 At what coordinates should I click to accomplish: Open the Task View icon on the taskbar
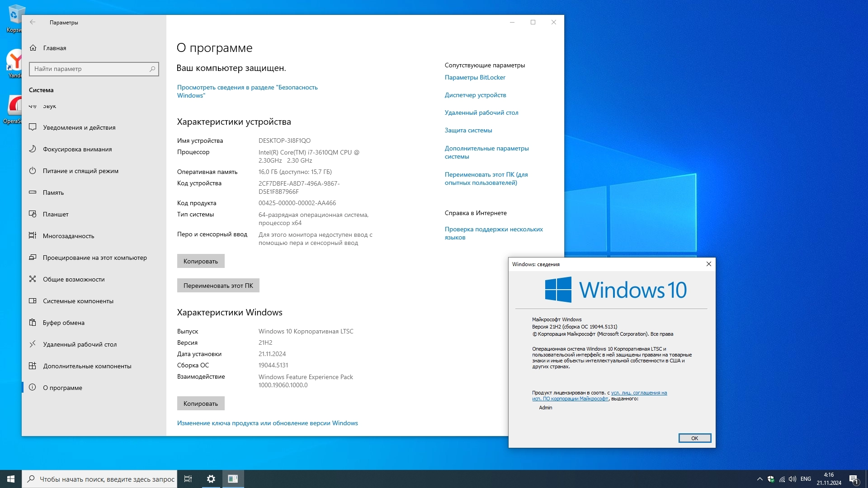(188, 479)
